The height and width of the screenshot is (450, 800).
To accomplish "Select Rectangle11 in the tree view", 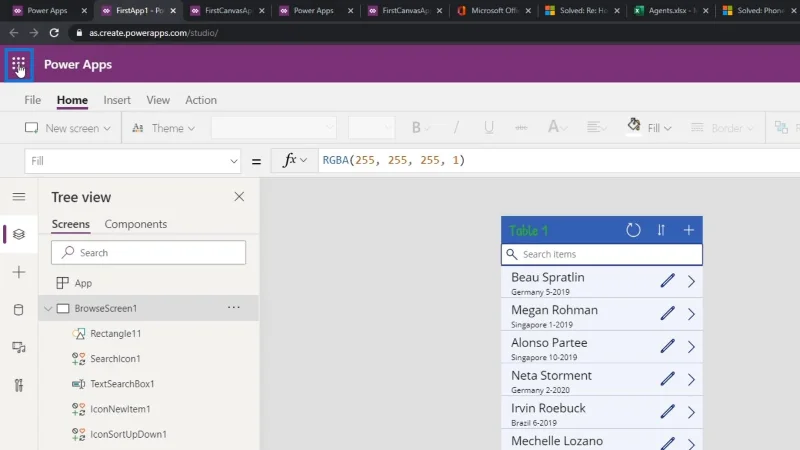I will click(x=115, y=334).
